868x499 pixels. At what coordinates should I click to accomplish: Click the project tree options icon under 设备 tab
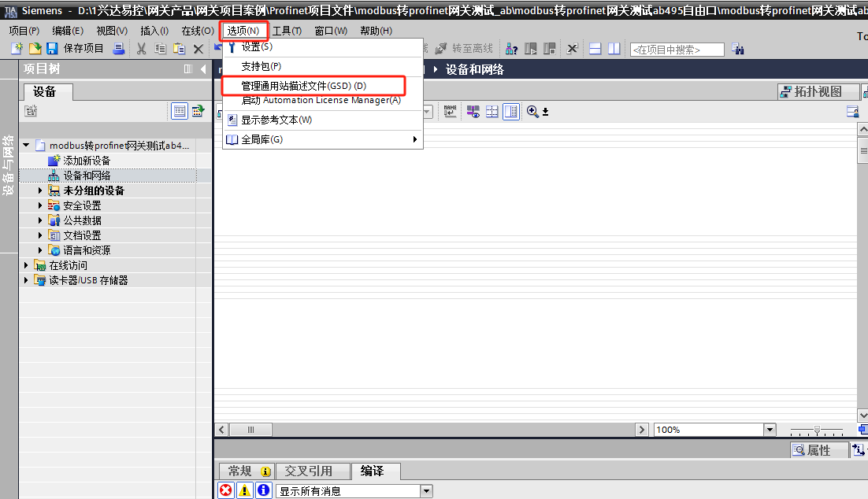31,111
